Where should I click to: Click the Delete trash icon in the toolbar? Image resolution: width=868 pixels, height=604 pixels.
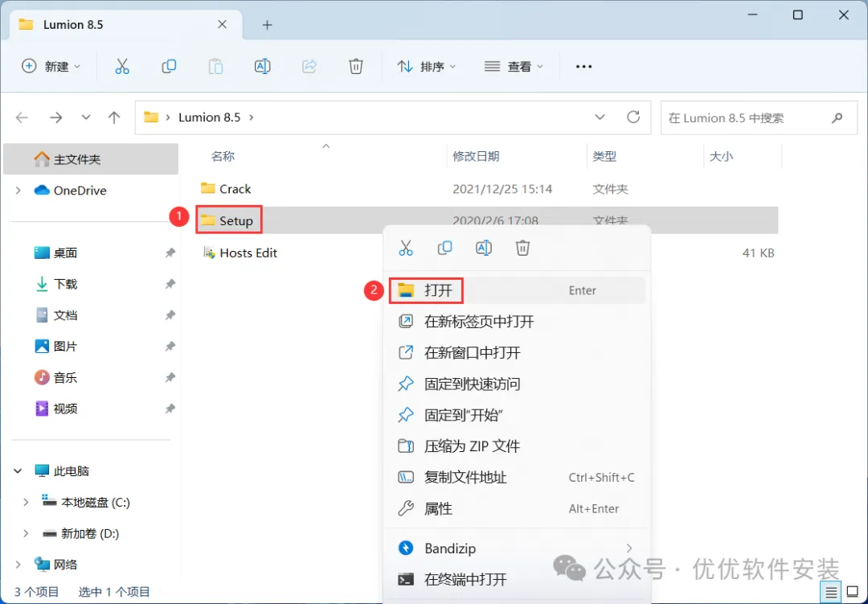[x=356, y=67]
